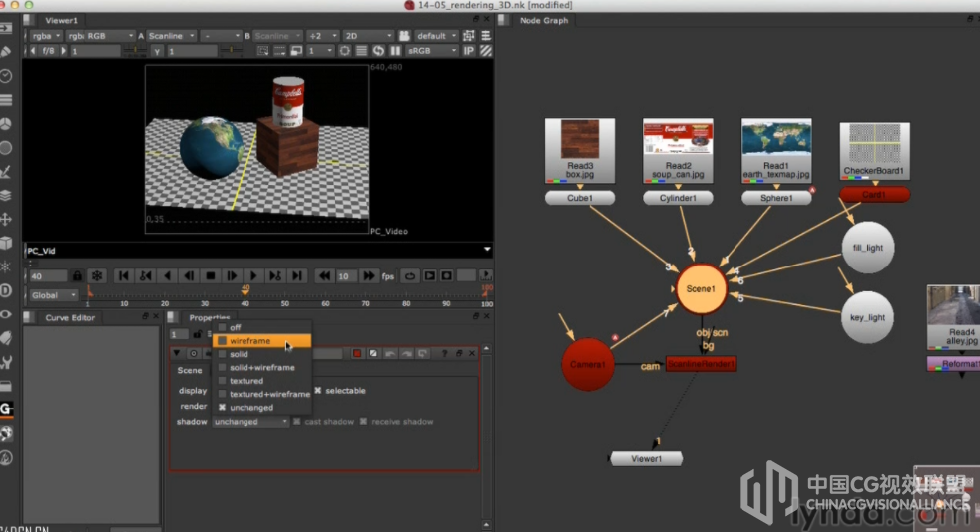Click the viewer refresh icon
Screen dimensions: 980x532
click(378, 51)
